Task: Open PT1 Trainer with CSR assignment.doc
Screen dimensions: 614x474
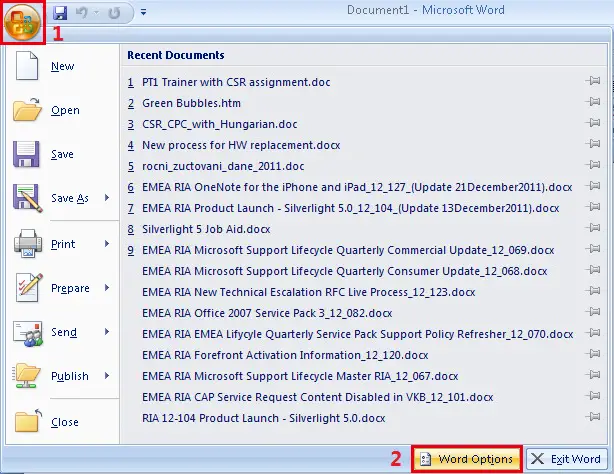Action: (x=236, y=82)
